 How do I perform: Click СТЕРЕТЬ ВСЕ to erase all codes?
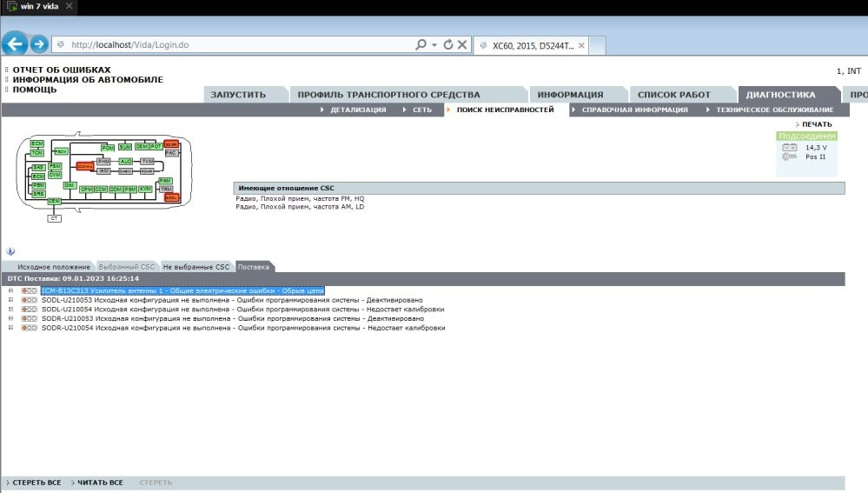36,483
